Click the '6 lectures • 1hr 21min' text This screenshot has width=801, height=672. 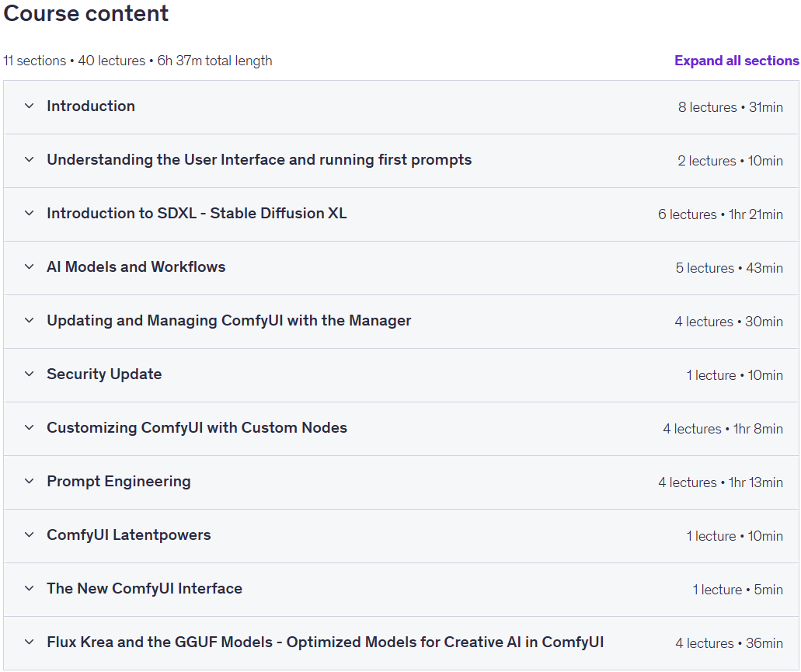[720, 214]
